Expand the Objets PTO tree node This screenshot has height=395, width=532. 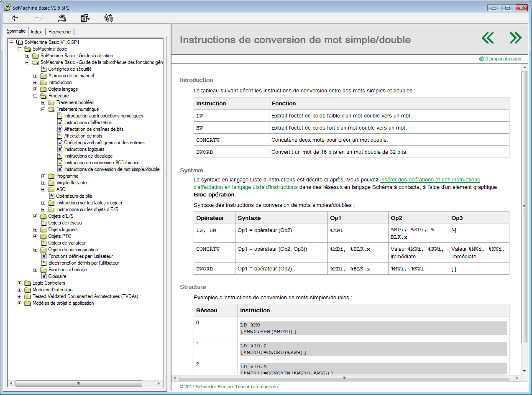coord(36,236)
